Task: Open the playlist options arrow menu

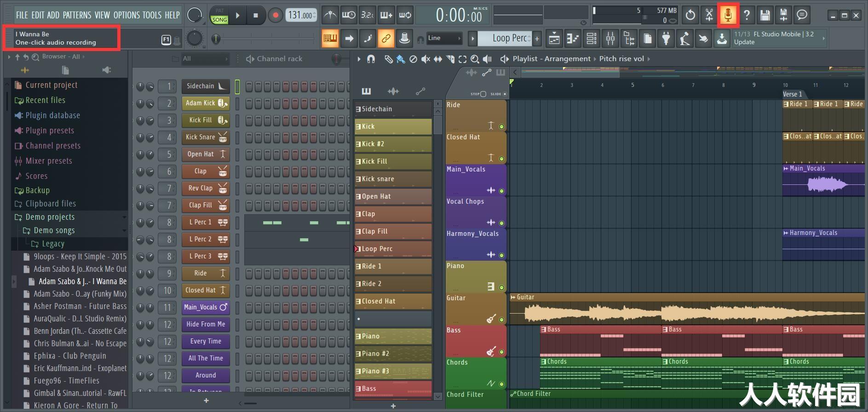Action: pos(359,59)
